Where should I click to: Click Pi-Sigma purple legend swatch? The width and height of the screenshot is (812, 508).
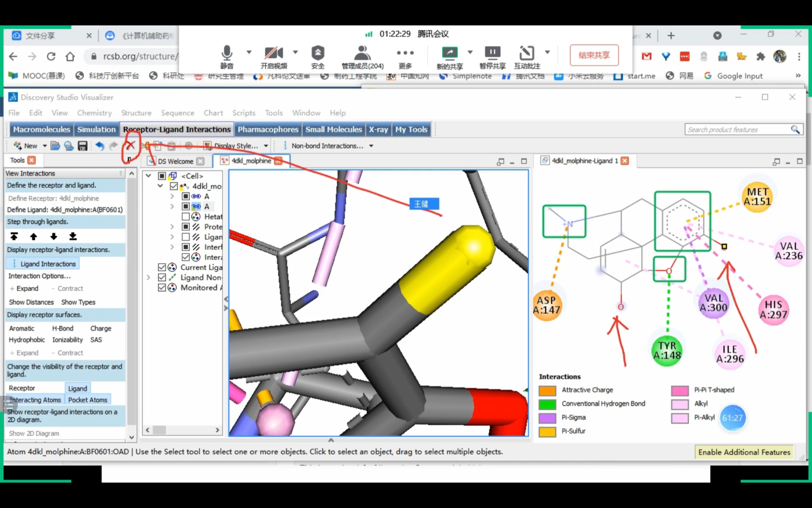tap(547, 418)
